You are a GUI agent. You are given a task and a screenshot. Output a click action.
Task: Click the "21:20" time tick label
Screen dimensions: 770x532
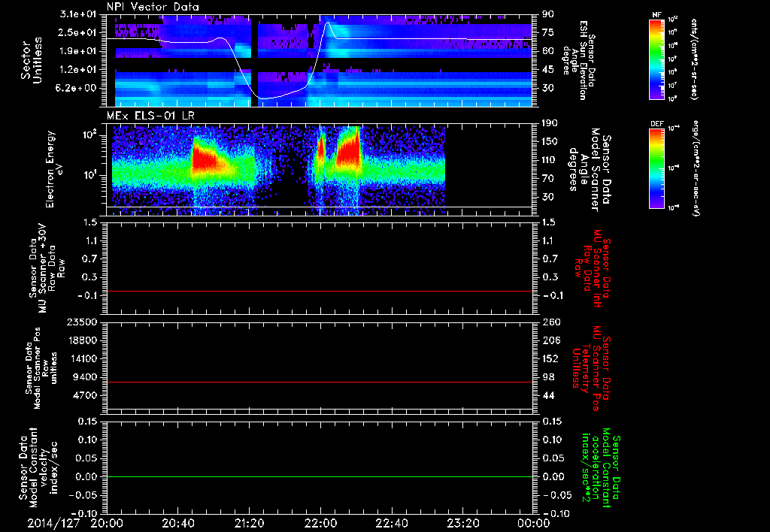click(249, 523)
